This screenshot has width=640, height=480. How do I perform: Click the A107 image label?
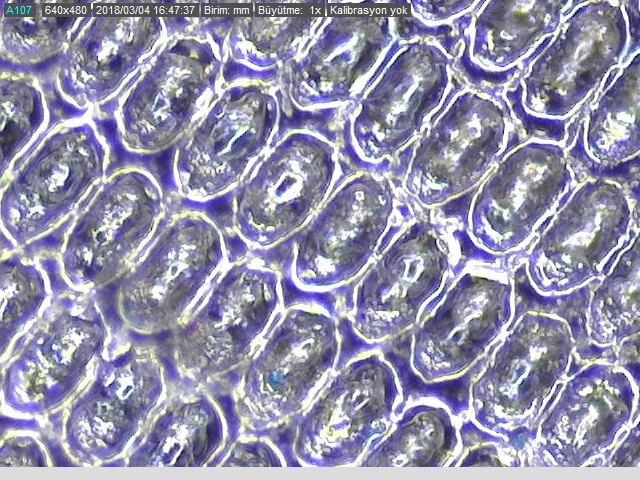(x=20, y=10)
